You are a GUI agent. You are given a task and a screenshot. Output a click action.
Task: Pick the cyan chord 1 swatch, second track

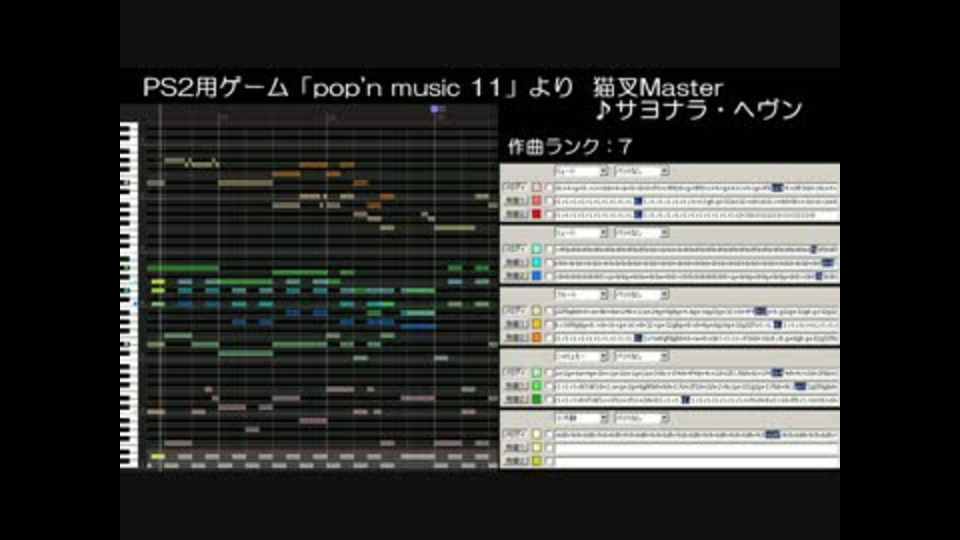click(537, 263)
